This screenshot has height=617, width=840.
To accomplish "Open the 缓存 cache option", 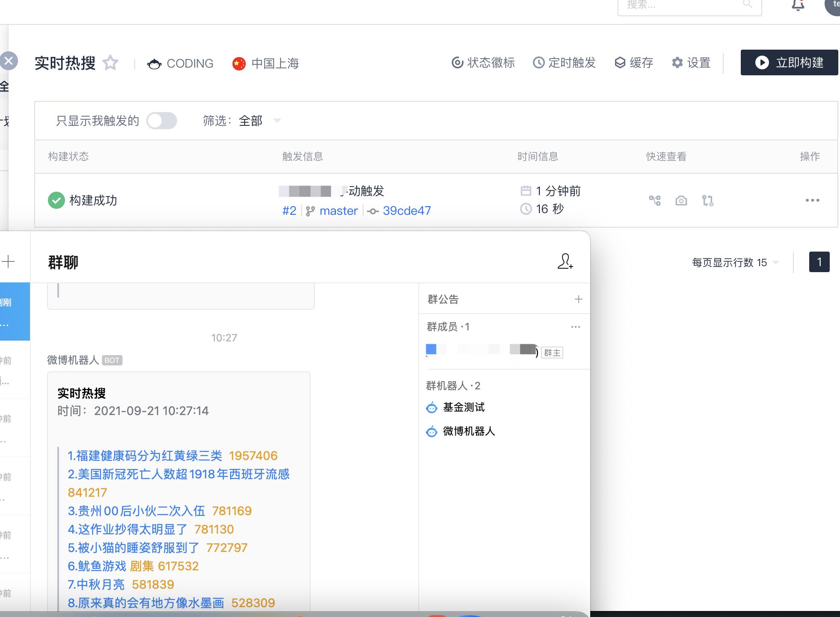I will (x=634, y=63).
